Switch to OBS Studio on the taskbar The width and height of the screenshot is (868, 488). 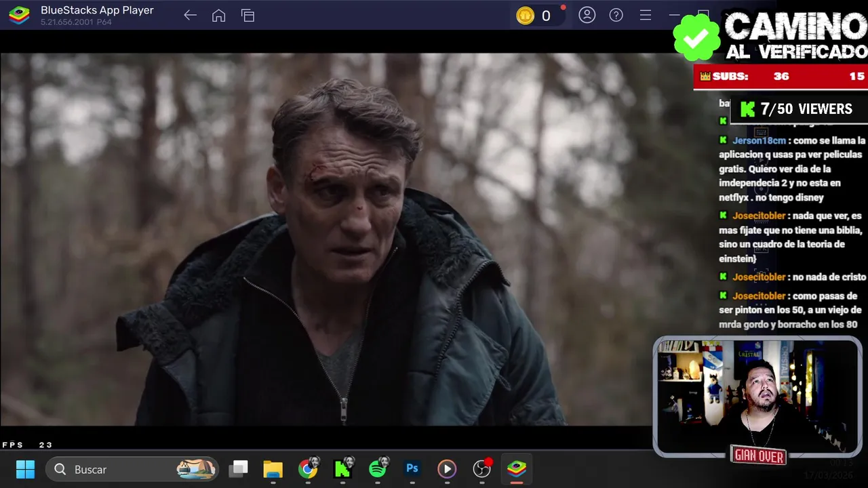[x=481, y=468]
